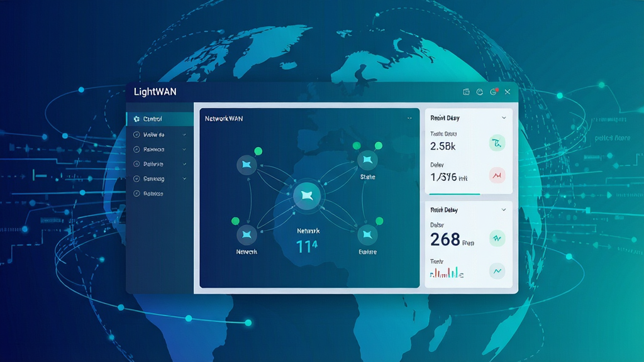Select the lower-left node labeled Network
Screen dimensions: 644x362
(247, 235)
